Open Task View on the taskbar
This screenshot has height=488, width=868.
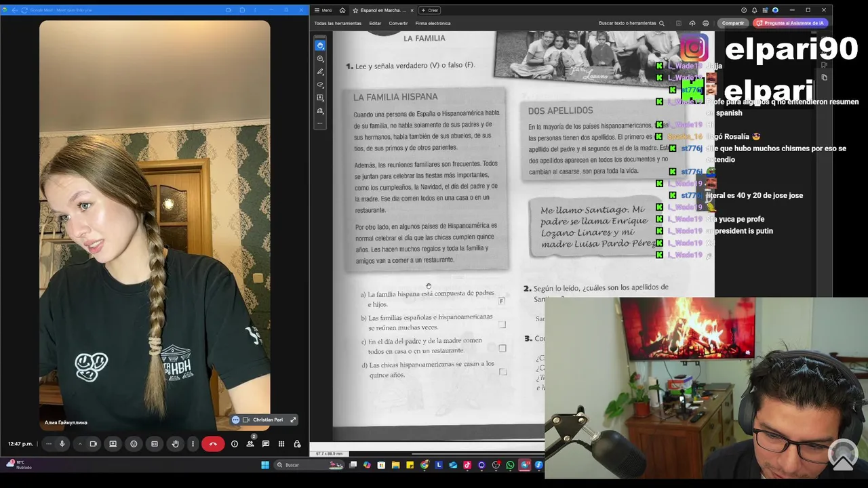tap(353, 465)
